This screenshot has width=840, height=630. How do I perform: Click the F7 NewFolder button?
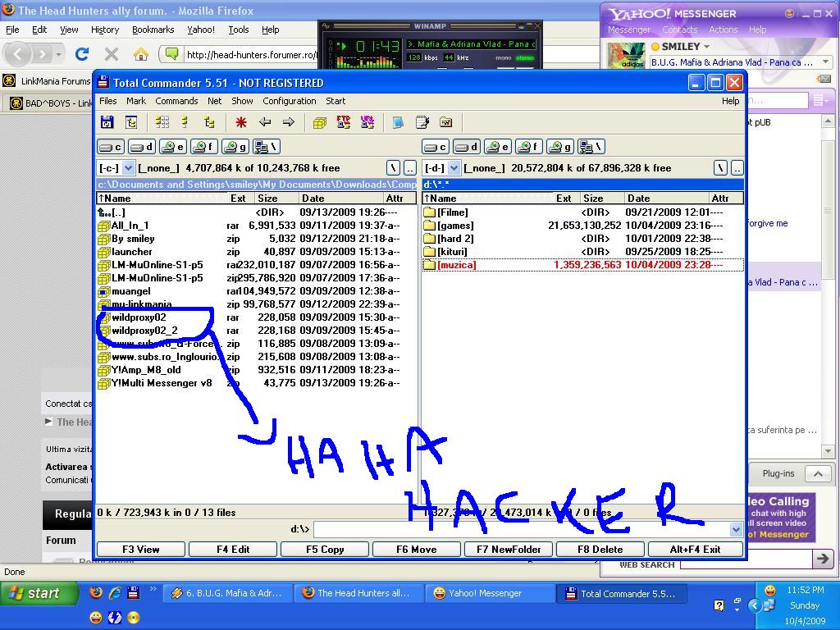509,549
